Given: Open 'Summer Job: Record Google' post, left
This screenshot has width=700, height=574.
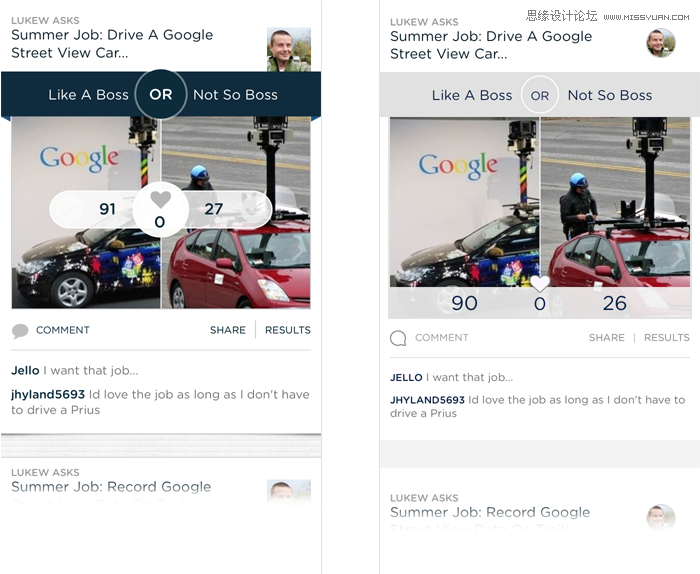Looking at the screenshot, I should tap(111, 487).
